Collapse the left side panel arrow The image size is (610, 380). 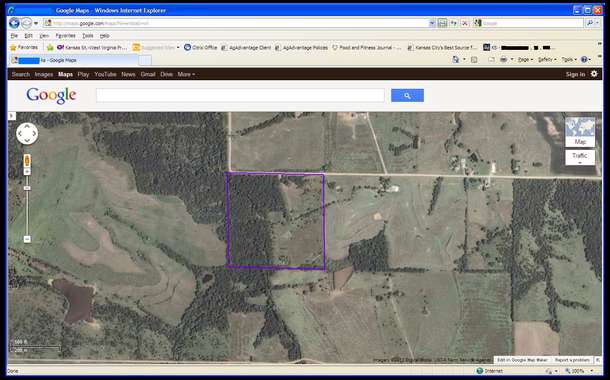[12, 116]
